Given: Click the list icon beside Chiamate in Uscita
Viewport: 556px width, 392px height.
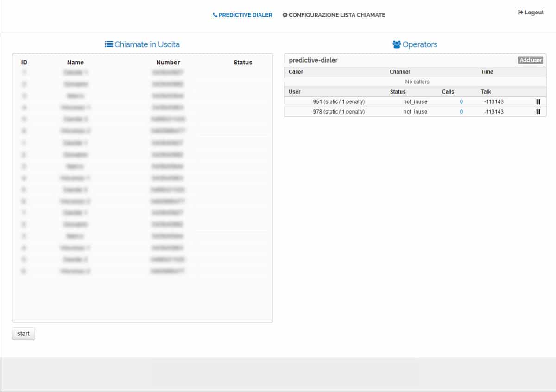Looking at the screenshot, I should click(109, 44).
